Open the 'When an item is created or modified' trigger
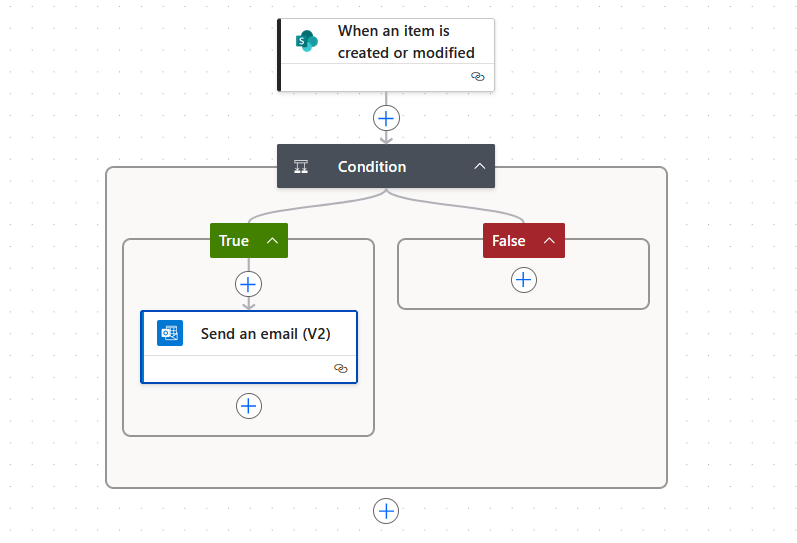 (x=386, y=55)
